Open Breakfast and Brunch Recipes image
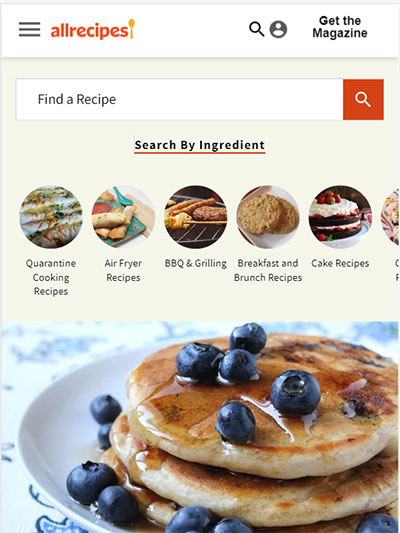The height and width of the screenshot is (533, 400). pyautogui.click(x=268, y=217)
